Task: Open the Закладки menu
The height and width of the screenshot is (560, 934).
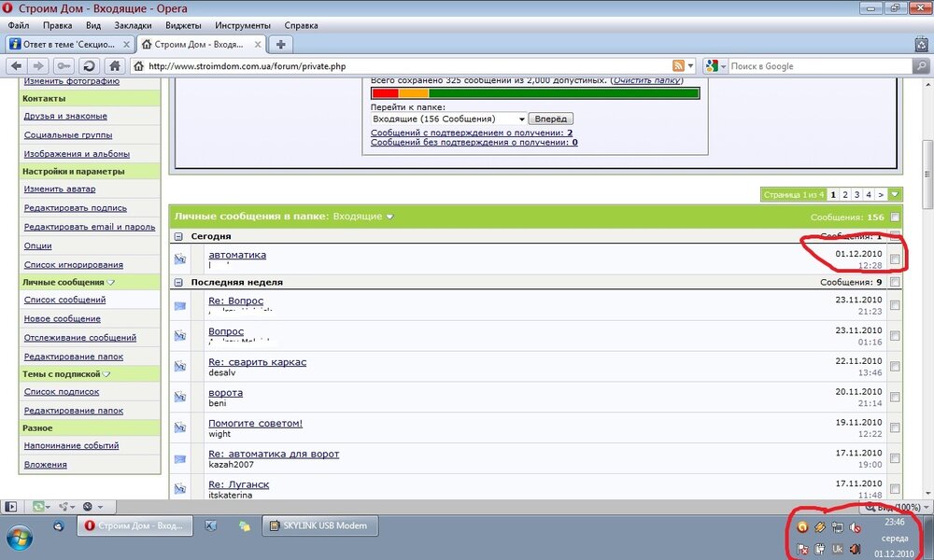Action: pyautogui.click(x=133, y=25)
